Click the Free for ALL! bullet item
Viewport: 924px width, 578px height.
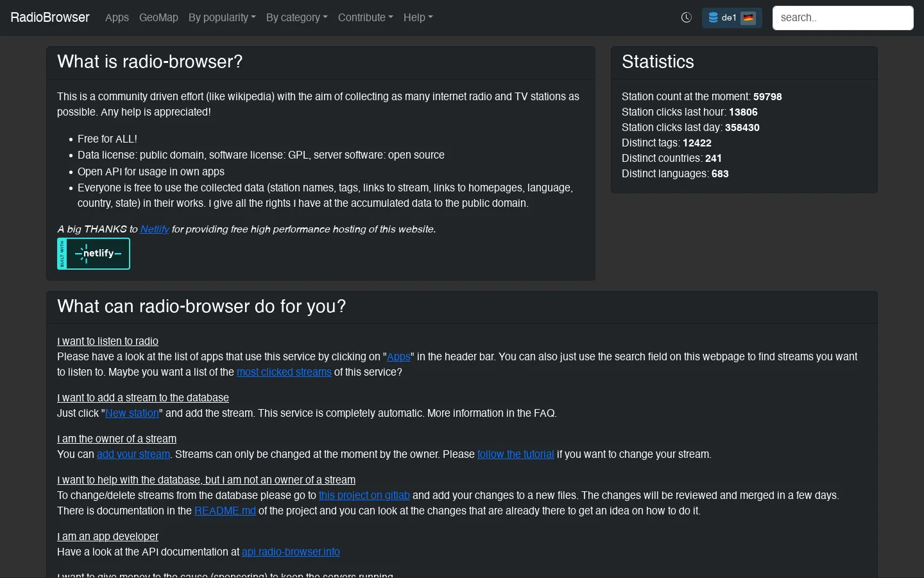(x=107, y=139)
